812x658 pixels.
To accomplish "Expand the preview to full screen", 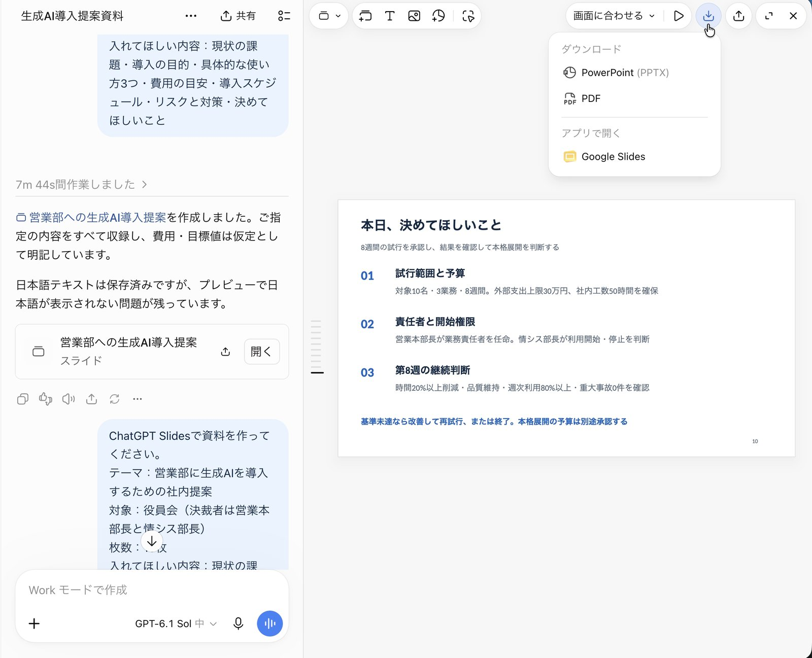I will 769,16.
